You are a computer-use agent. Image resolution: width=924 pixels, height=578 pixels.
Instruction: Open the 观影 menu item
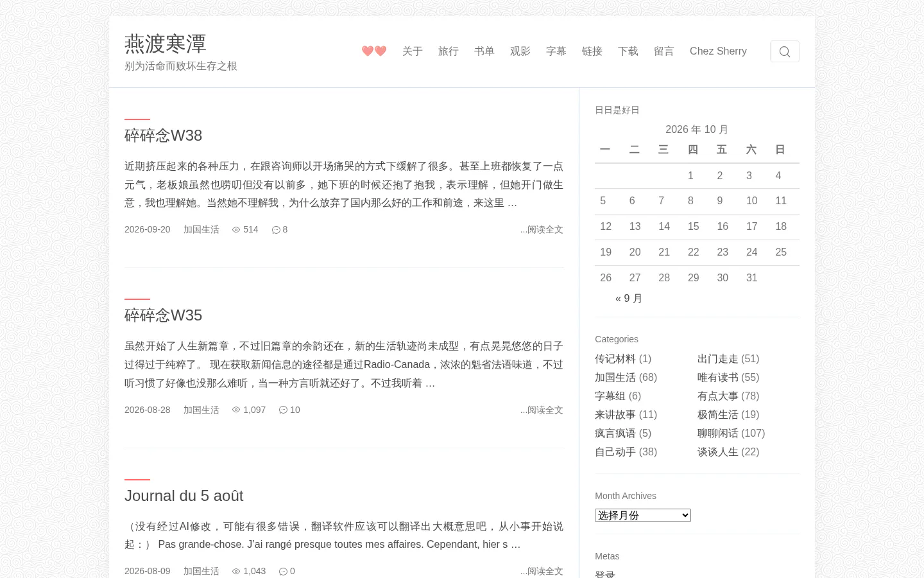[x=520, y=51]
